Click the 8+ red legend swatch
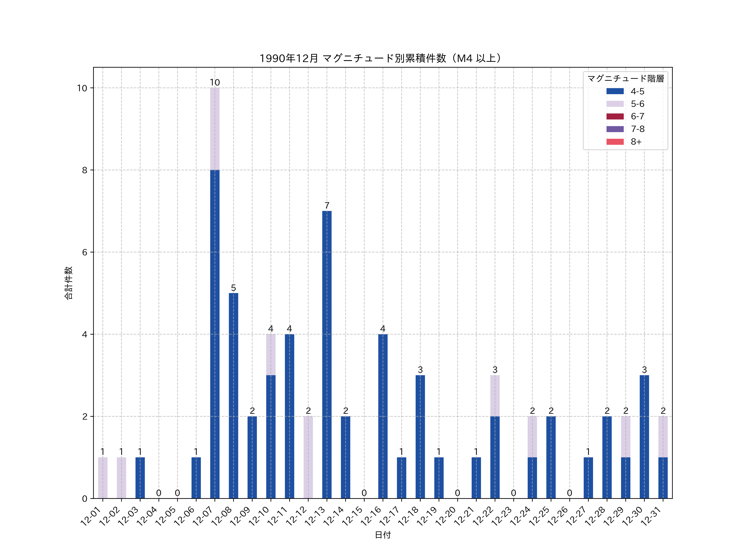This screenshot has width=747, height=560. [x=615, y=142]
